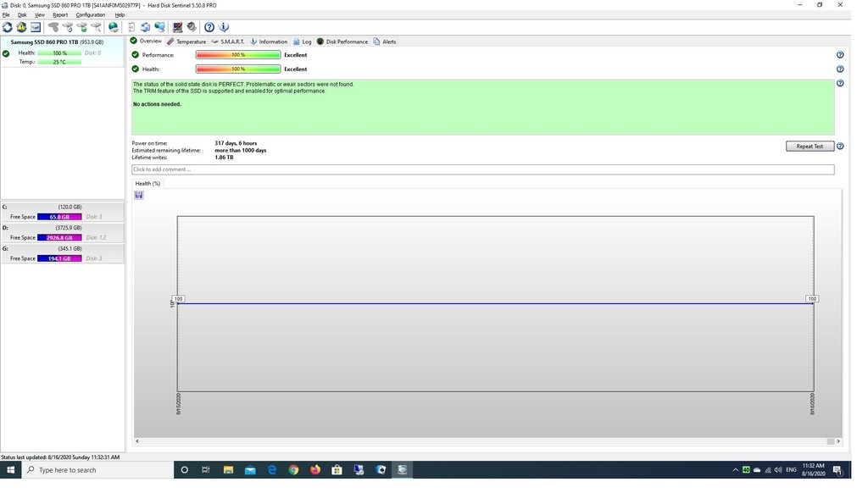Click the taskbar clock showing 11:32 AM
868x493 pixels.
[813, 470]
